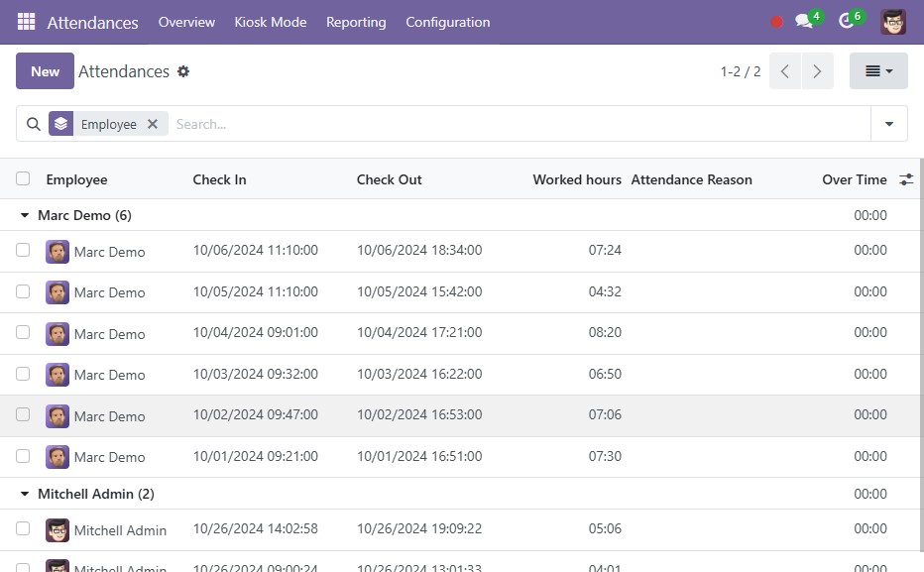Click the search magnifier icon
The width and height of the screenshot is (924, 572).
coord(33,123)
